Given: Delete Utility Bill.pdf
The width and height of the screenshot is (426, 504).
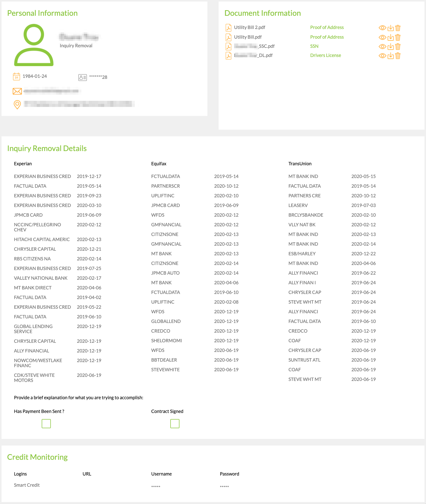Looking at the screenshot, I should point(398,37).
